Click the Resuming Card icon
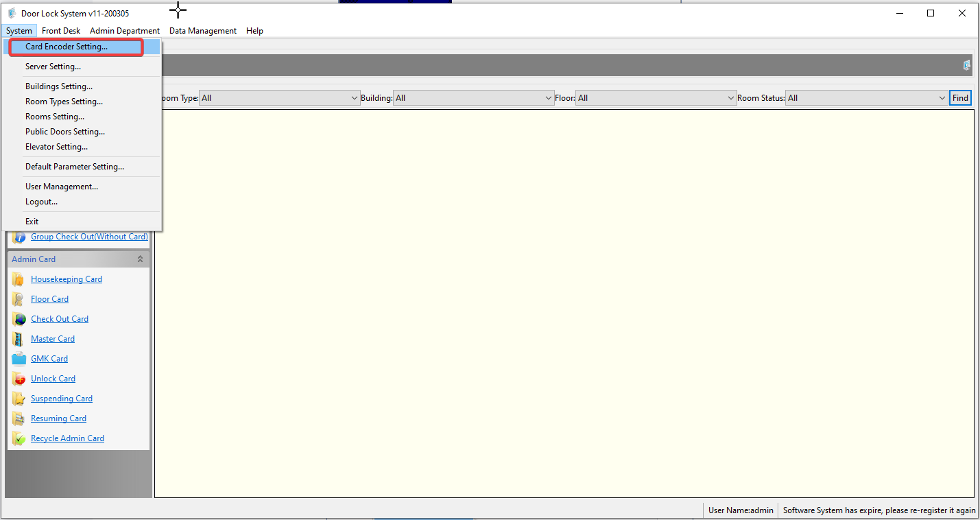This screenshot has height=520, width=980. click(19, 418)
